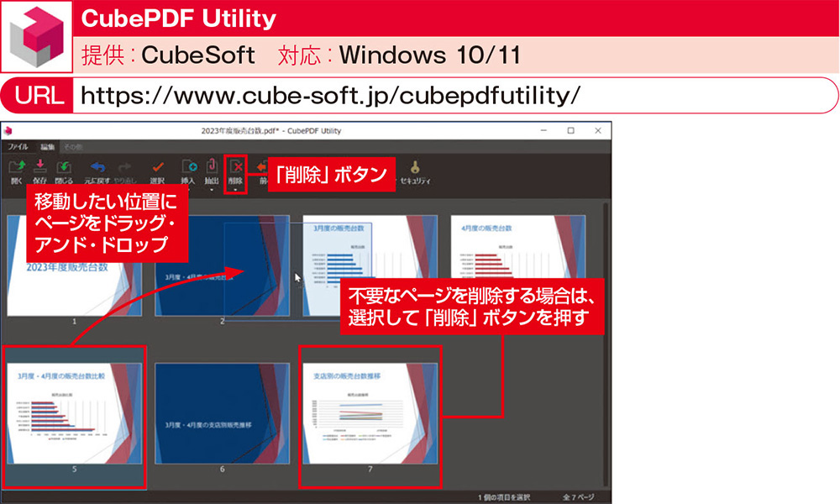Open security settings via the セキュリティ key icon
This screenshot has height=504, width=840.
[415, 166]
